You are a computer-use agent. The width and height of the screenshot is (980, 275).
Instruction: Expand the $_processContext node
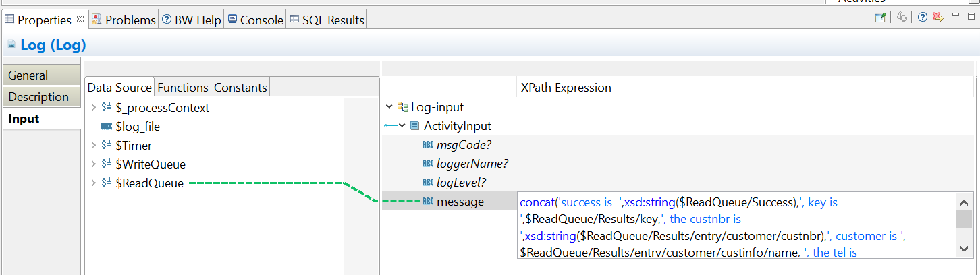[94, 108]
